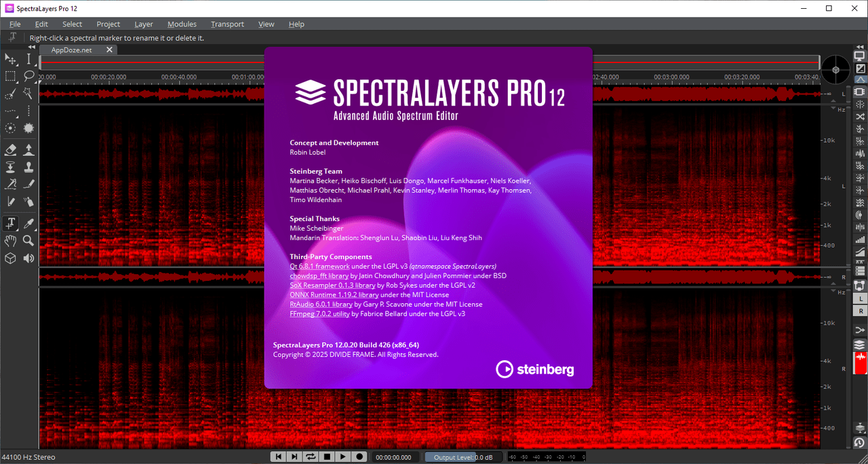Select the Pencil tool
The image size is (868, 464).
pos(11,201)
